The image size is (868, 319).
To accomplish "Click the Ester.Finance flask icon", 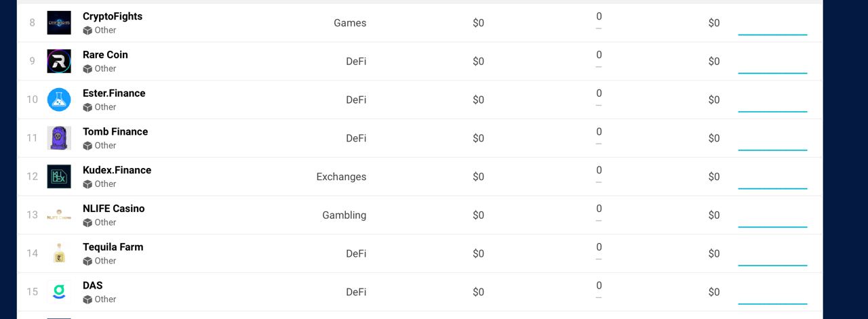I will click(59, 100).
